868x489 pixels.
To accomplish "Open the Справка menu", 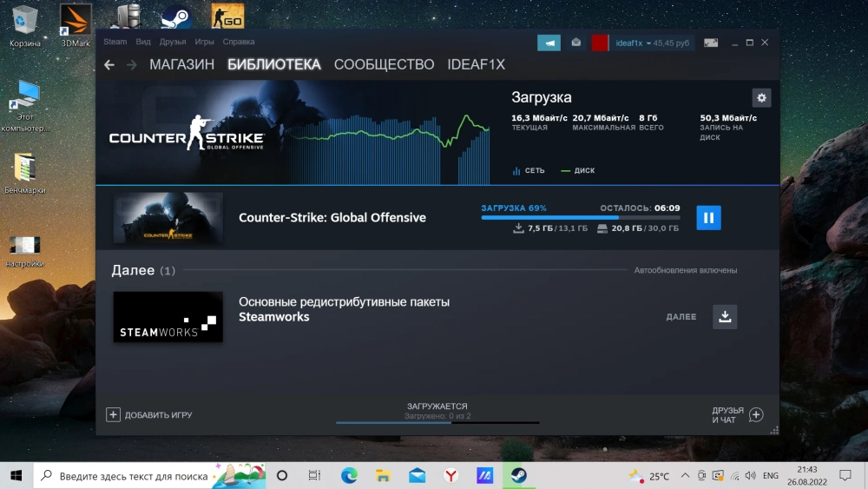I will (x=239, y=42).
